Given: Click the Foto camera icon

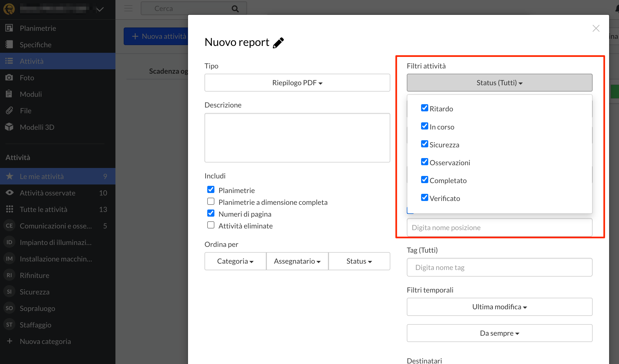Looking at the screenshot, I should 9,78.
